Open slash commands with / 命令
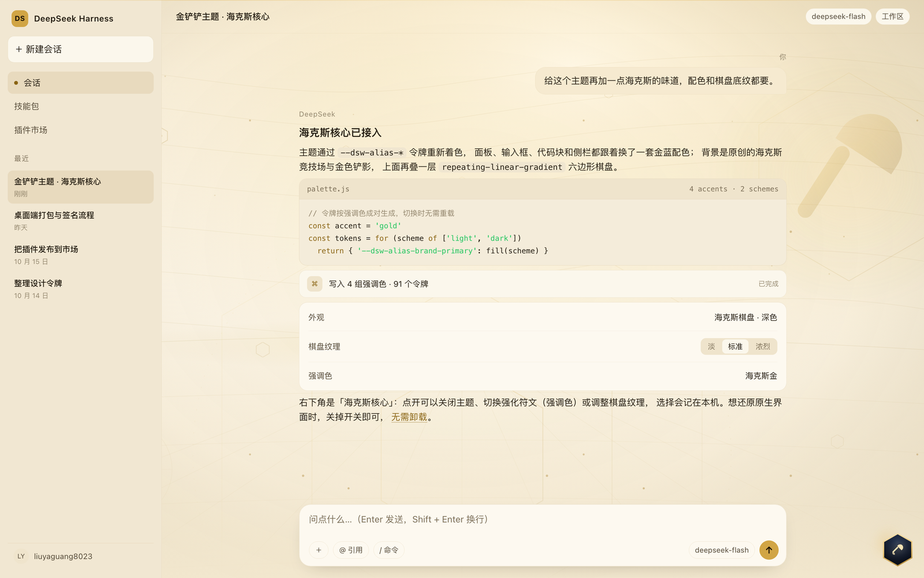This screenshot has height=578, width=924. tap(389, 550)
